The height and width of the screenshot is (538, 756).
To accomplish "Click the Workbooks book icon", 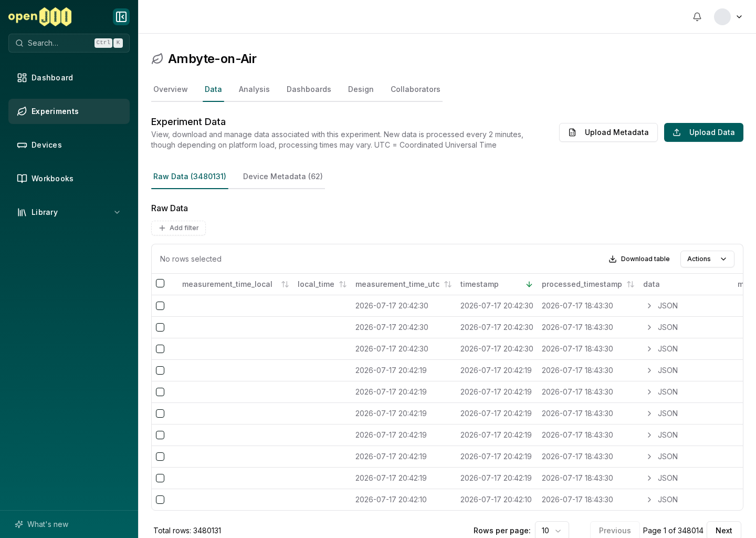I will coord(22,179).
